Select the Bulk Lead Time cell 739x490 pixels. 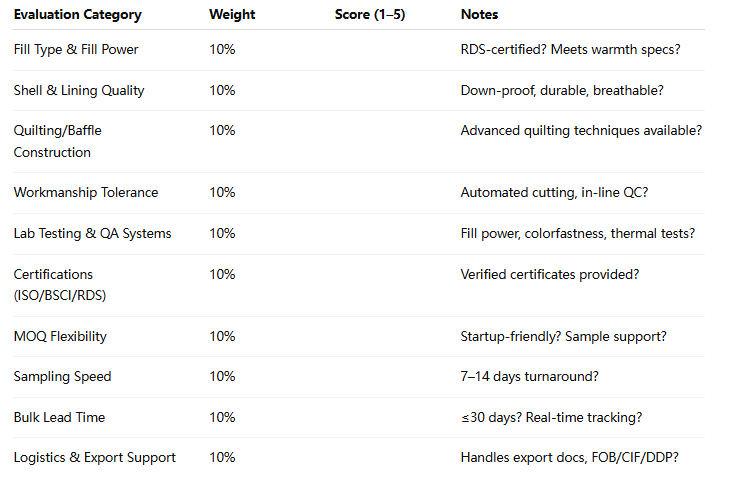point(59,417)
